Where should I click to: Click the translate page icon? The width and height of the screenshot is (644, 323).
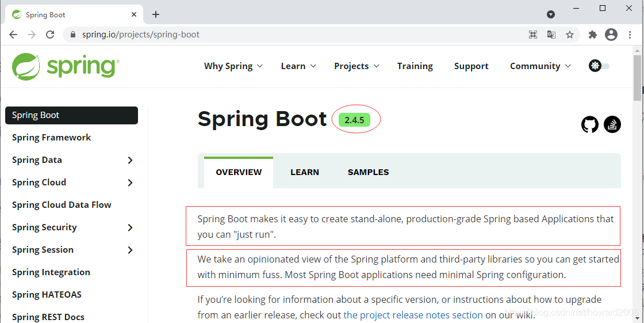[x=551, y=35]
